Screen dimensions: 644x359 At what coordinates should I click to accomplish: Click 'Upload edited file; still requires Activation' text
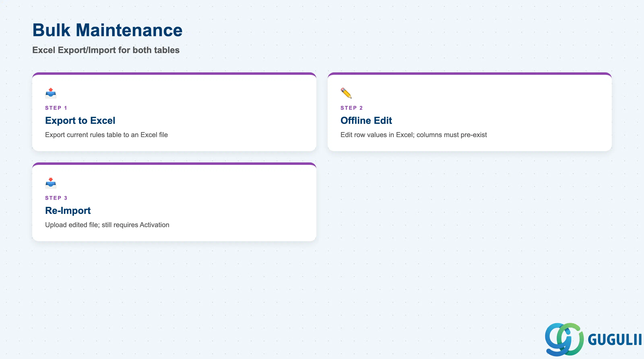[x=107, y=225]
